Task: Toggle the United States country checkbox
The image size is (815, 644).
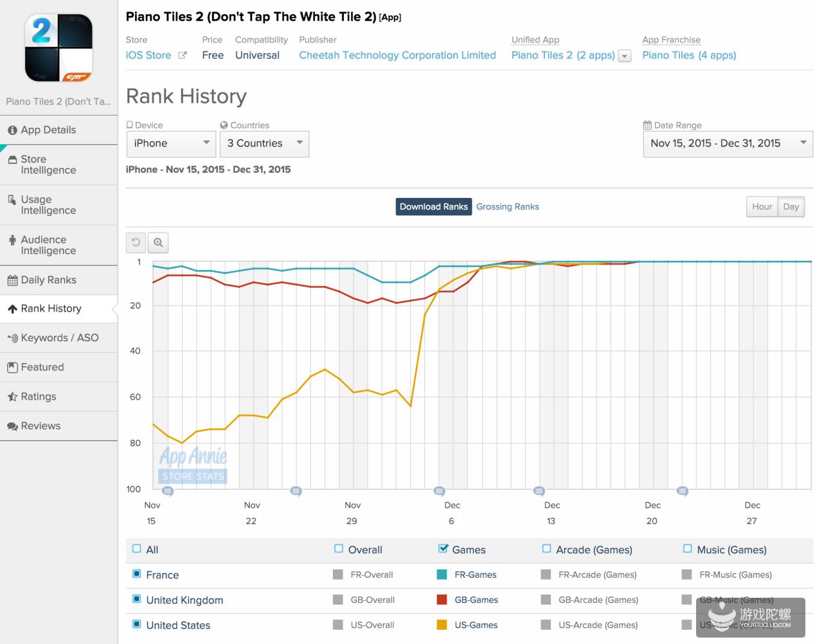Action: click(x=136, y=624)
